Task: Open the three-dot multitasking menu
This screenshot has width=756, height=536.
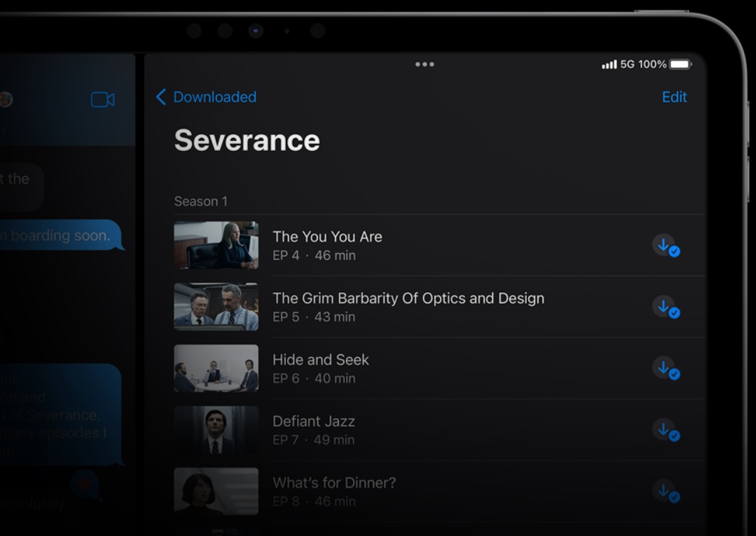Action: [424, 64]
